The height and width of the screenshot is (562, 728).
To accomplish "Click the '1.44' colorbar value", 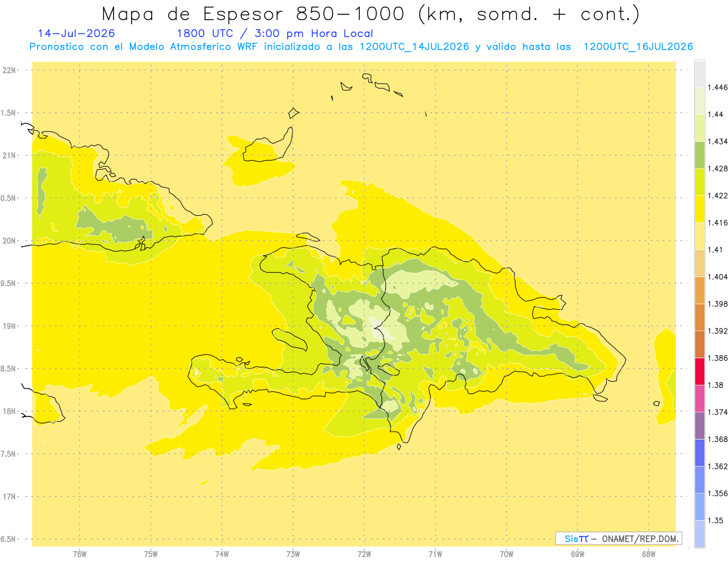I will click(715, 114).
